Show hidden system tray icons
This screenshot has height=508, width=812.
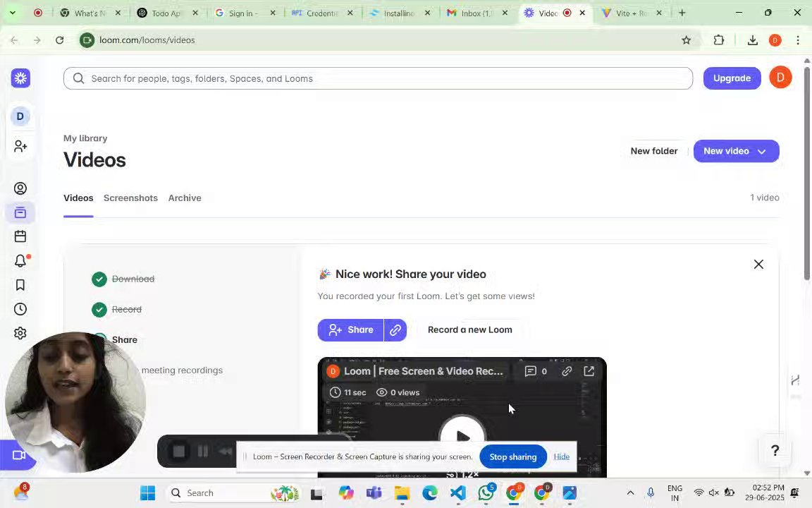click(x=630, y=492)
